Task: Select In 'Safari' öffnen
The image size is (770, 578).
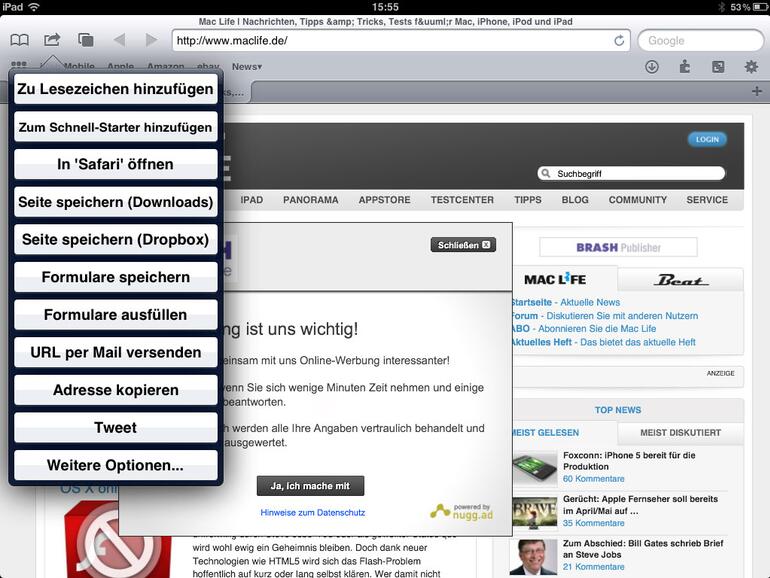Action: point(115,164)
